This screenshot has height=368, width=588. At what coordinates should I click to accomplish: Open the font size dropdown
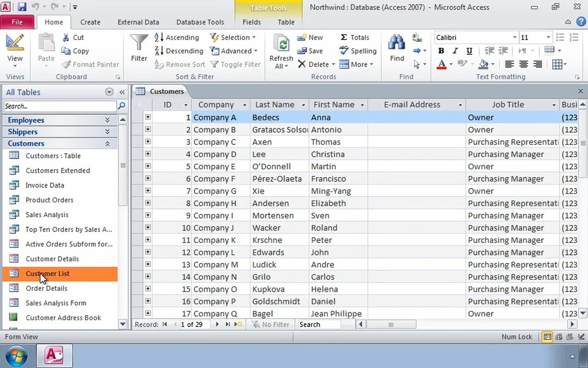tap(548, 37)
